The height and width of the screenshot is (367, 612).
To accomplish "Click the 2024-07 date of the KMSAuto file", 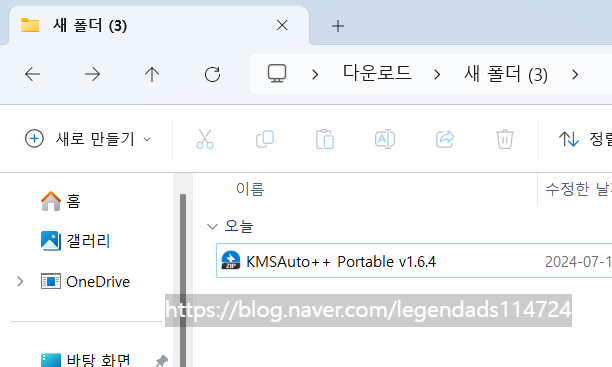I will click(x=578, y=262).
